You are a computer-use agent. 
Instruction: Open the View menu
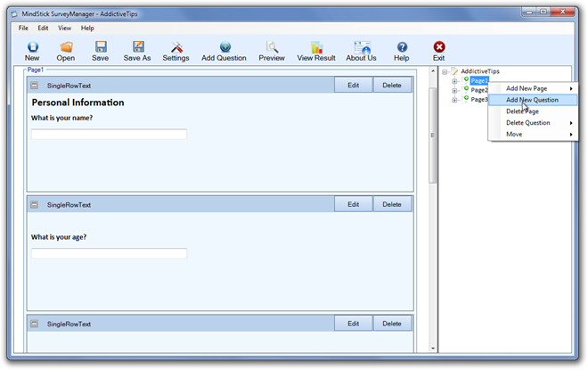point(64,29)
